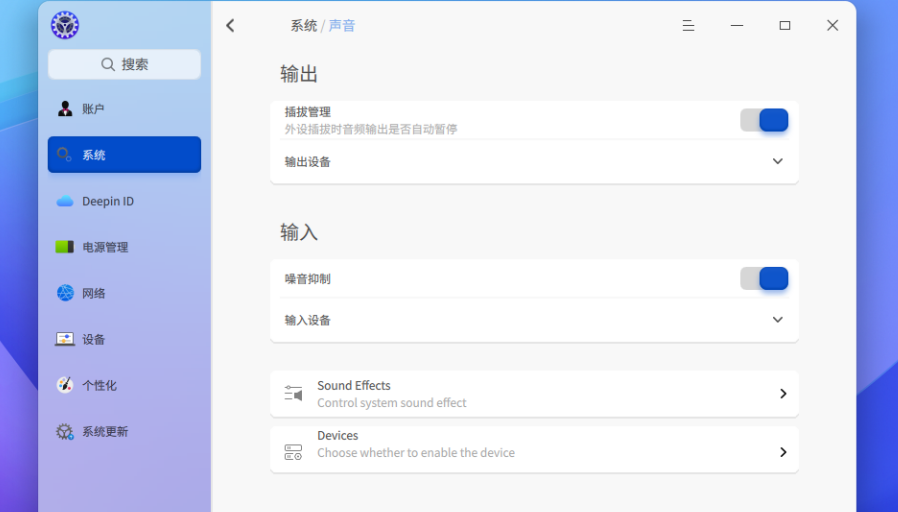Click 'Control system sound effect' description
The height and width of the screenshot is (512, 898).
[392, 403]
